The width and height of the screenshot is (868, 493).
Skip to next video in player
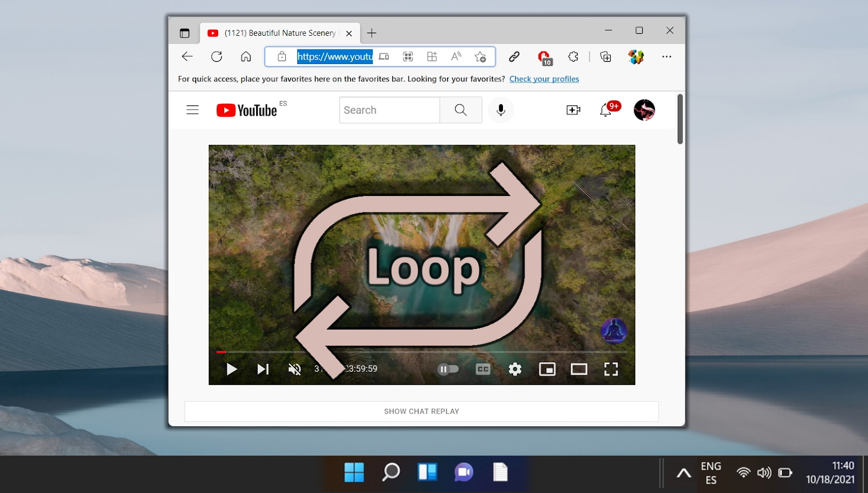[263, 369]
